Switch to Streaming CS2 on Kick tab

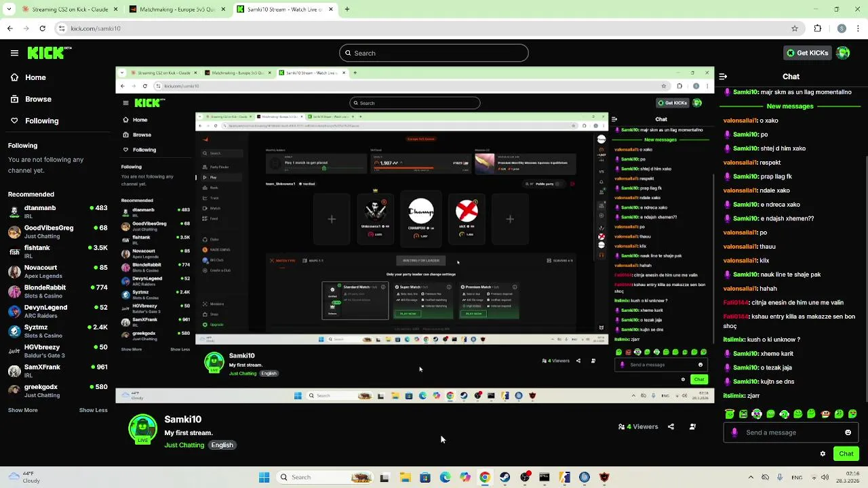70,9
